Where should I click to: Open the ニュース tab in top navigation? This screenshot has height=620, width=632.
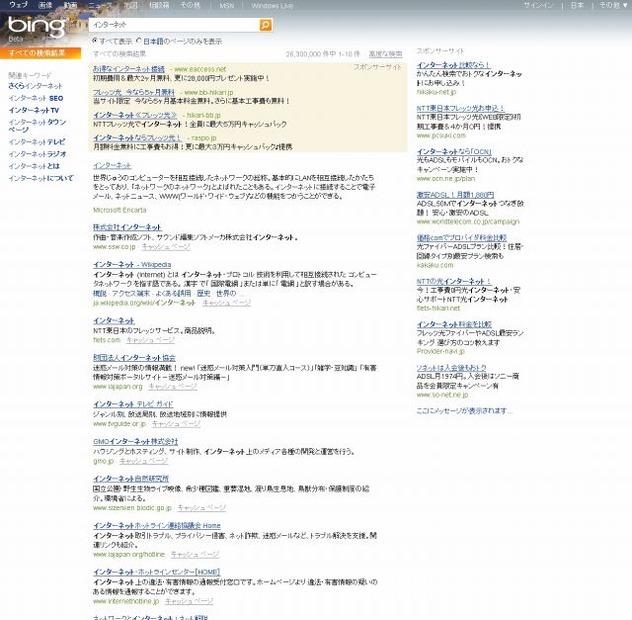pos(100,5)
